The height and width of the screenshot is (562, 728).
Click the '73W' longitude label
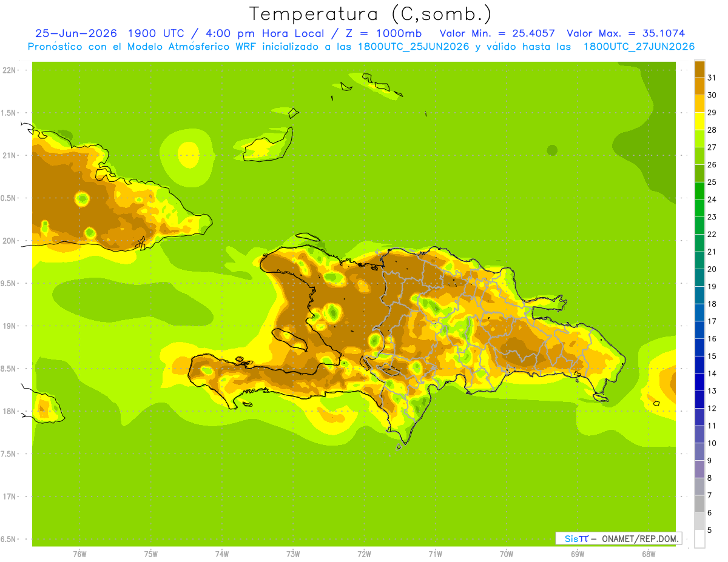[x=293, y=554]
